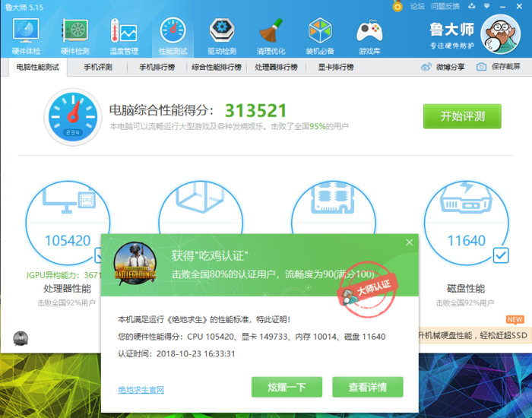The image size is (532, 418).
Task: Click the 开始评测 start benchmark button
Action: [x=462, y=116]
